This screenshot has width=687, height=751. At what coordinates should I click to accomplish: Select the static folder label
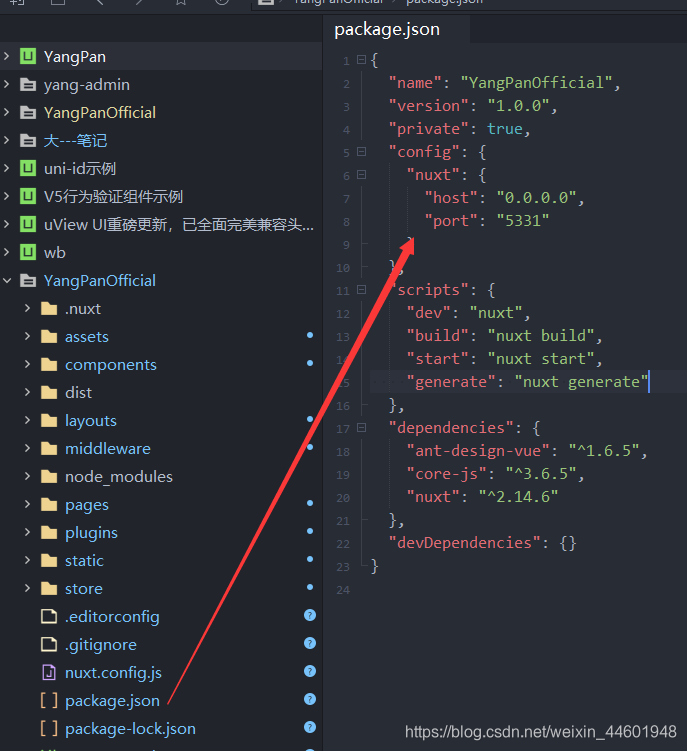84,561
